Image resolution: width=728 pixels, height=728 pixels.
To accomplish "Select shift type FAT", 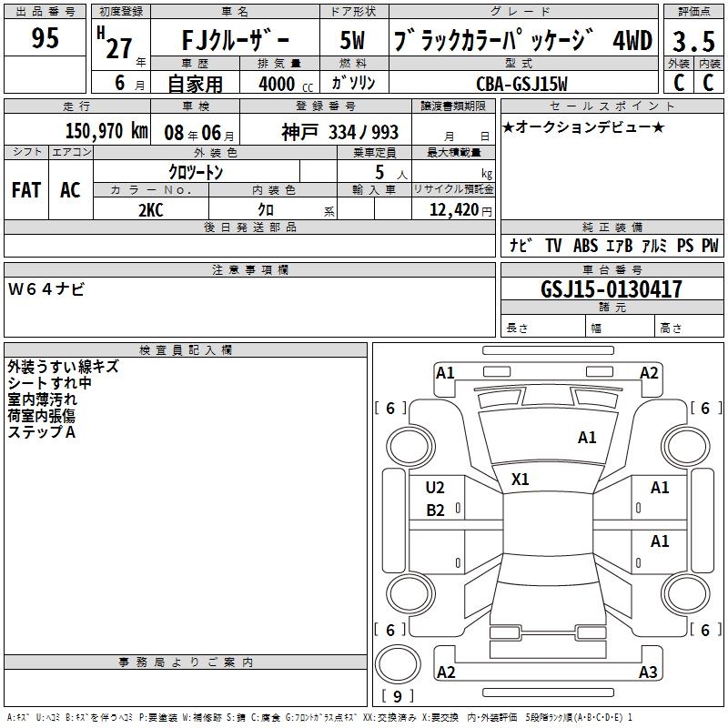I will click(26, 190).
